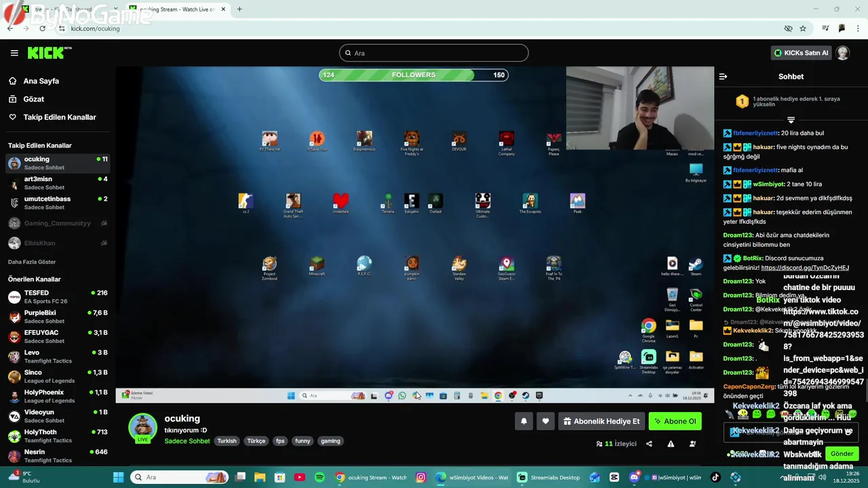868x488 pixels.
Task: Click Streamlabs Desktop icon on streamed desktop
Action: tap(649, 361)
